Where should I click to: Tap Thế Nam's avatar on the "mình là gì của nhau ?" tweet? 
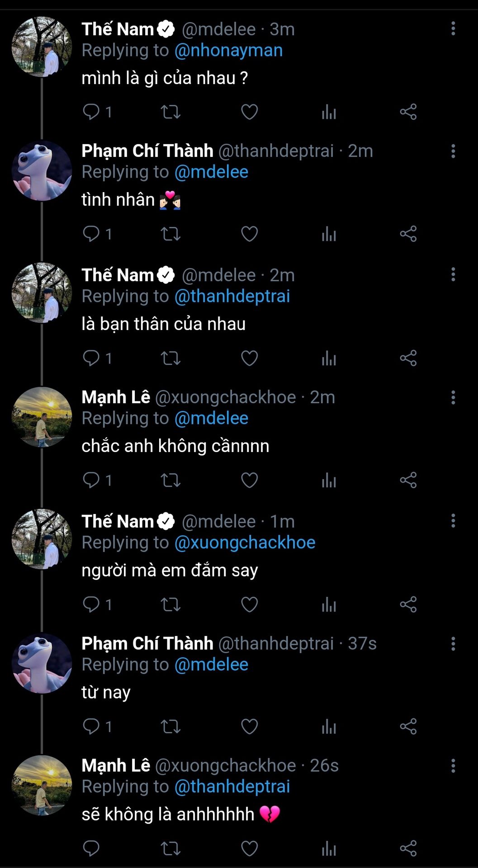coord(42,47)
